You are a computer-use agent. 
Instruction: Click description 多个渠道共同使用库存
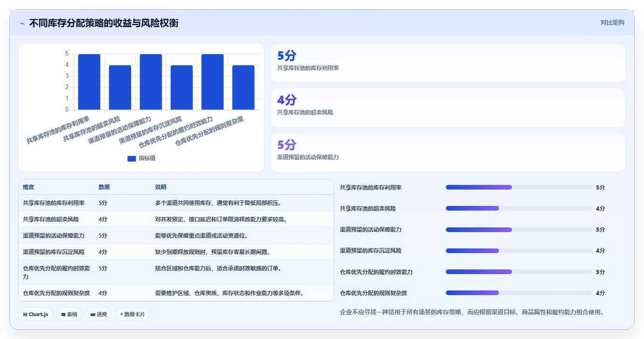(218, 203)
